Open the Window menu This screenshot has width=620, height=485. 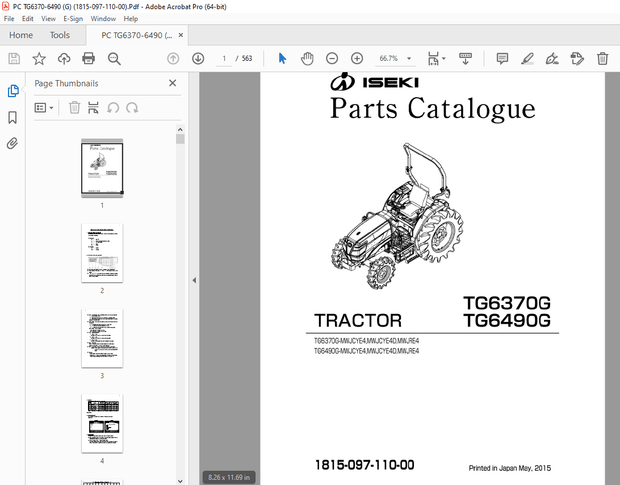(x=103, y=19)
